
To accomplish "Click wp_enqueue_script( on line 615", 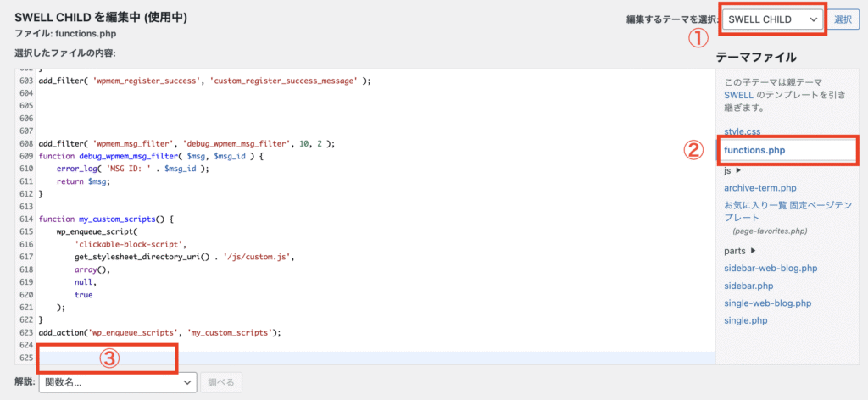I will point(97,232).
